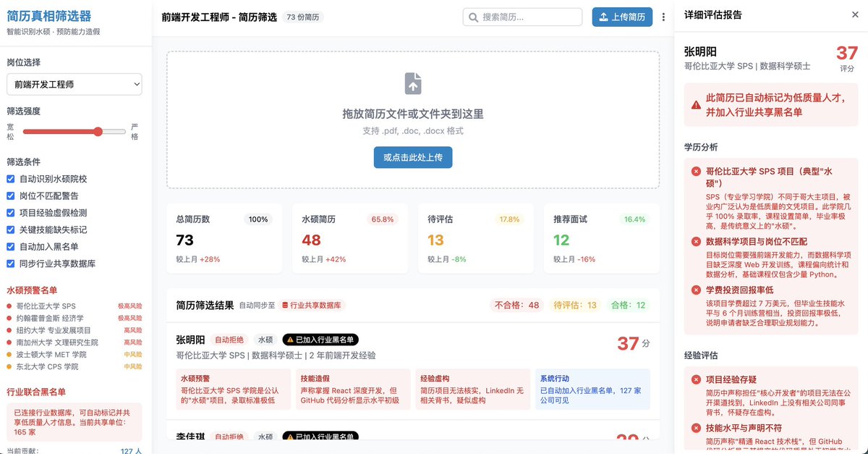
Task: Click the error icon beside 学费投资回报率低
Action: pyautogui.click(x=696, y=290)
